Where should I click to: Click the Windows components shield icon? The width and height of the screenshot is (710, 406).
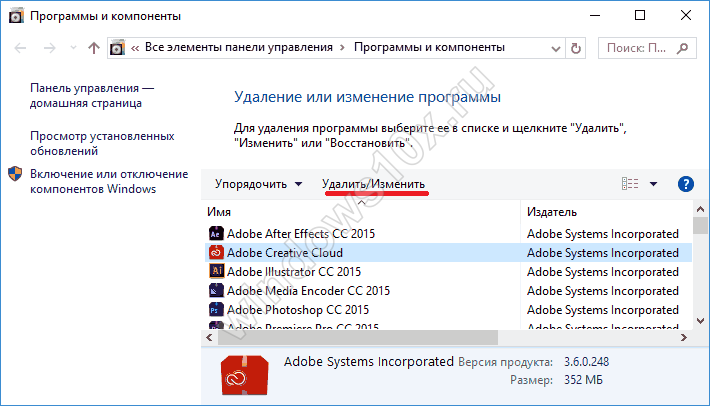(15, 174)
